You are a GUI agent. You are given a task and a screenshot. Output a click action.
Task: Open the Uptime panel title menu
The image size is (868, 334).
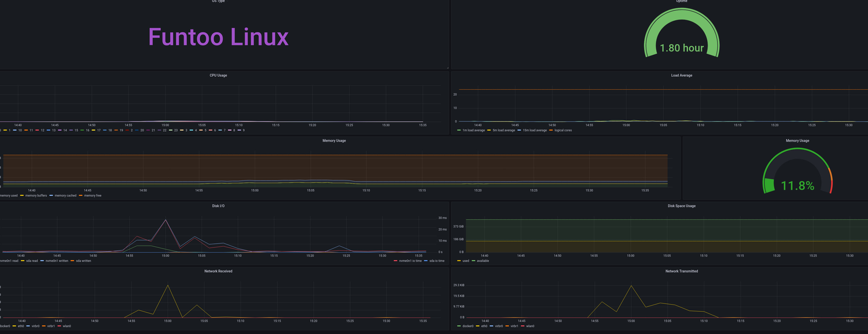click(x=682, y=1)
